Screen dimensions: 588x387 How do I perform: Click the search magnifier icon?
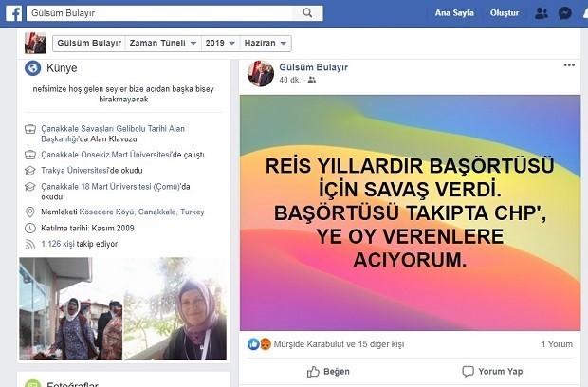point(307,13)
